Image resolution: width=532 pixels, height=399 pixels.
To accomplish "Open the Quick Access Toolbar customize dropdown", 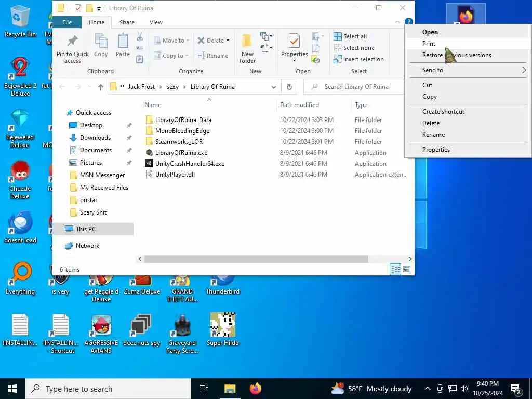I will tap(99, 8).
